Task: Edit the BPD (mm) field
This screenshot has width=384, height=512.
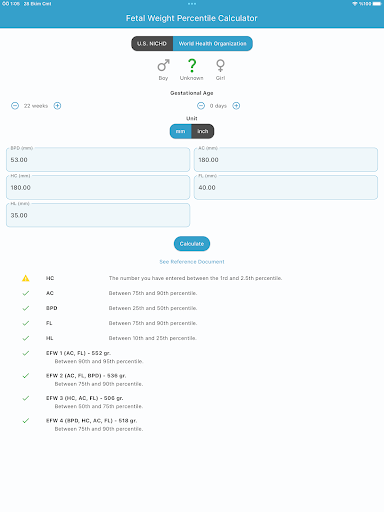Action: tap(98, 160)
